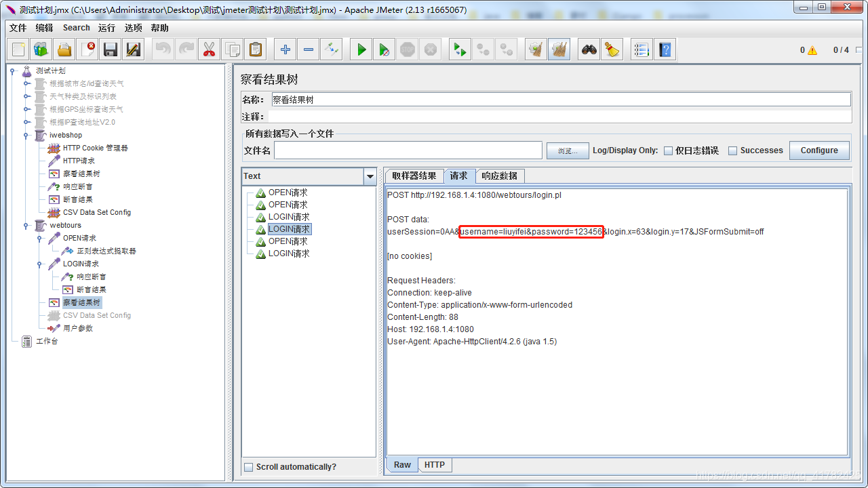Select the highlighted LOGIN请求 result entry

289,229
